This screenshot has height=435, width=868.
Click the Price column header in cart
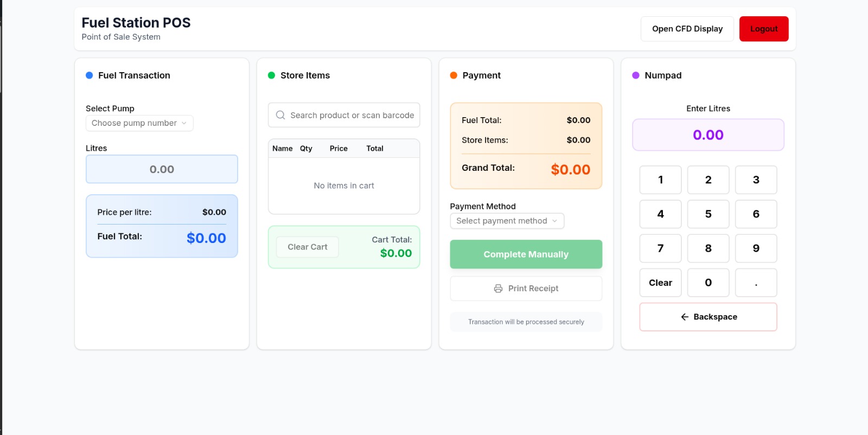(x=339, y=149)
